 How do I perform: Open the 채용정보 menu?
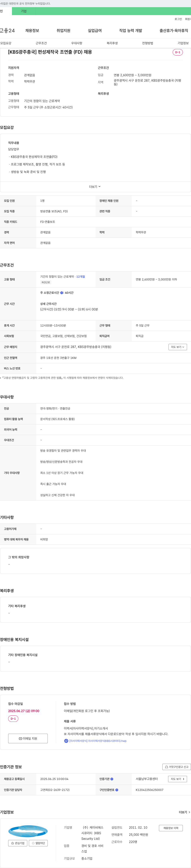[x=32, y=31]
